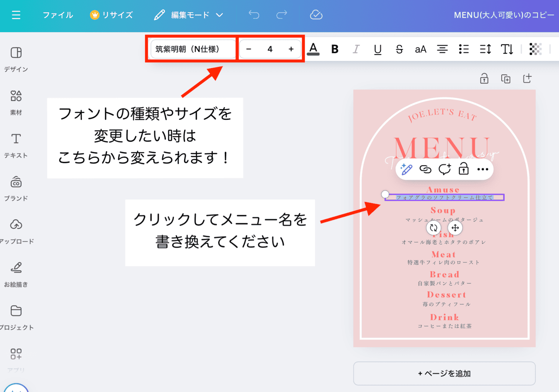Image resolution: width=559 pixels, height=392 pixels.
Task: Click the ページを追加 button
Action: point(444,373)
